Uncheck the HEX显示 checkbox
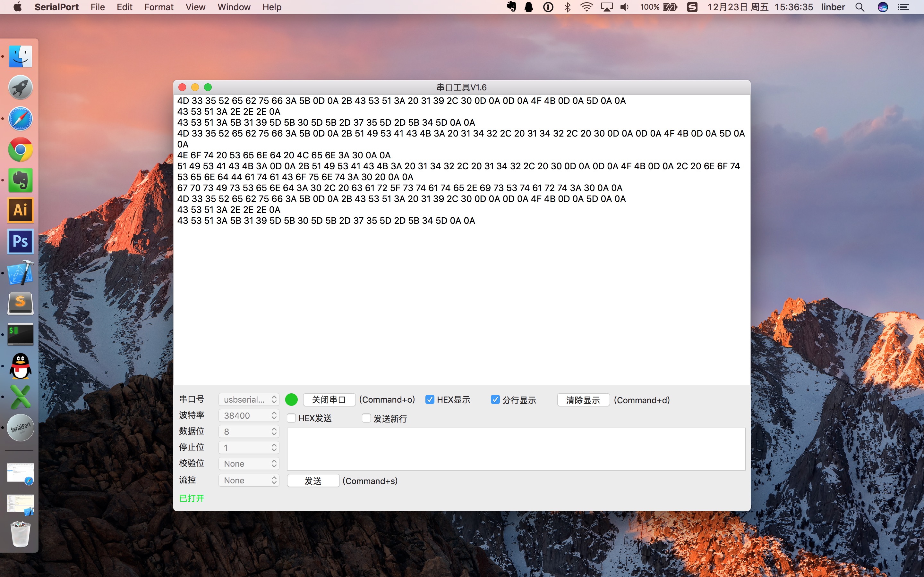The width and height of the screenshot is (924, 577). click(430, 399)
